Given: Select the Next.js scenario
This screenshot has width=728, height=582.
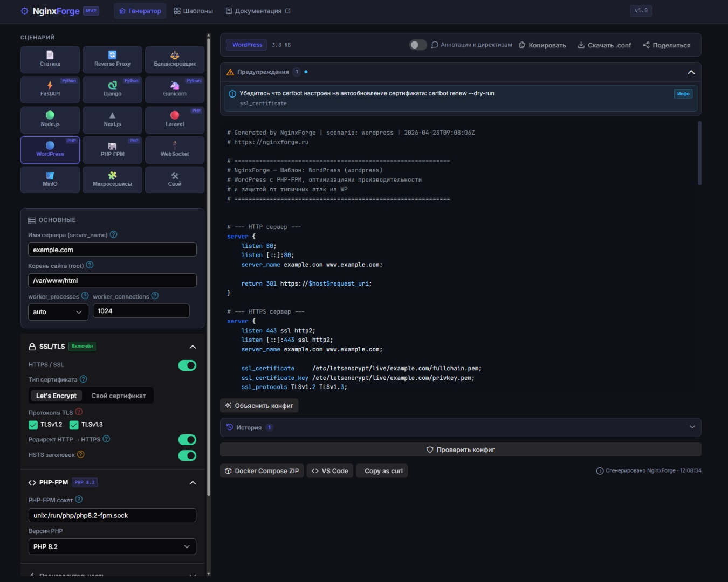Looking at the screenshot, I should point(112,120).
